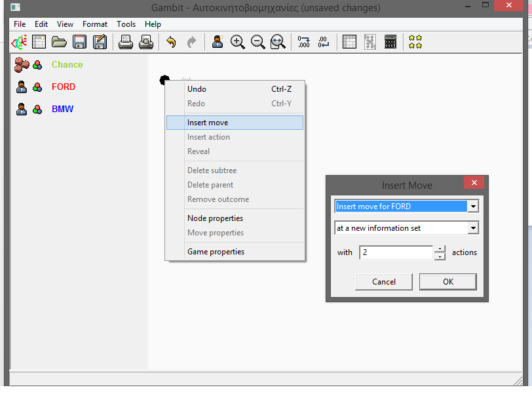Screen dimensions: 532x396
Task: Click the Undo arrow in toolbar
Action: [x=172, y=42]
